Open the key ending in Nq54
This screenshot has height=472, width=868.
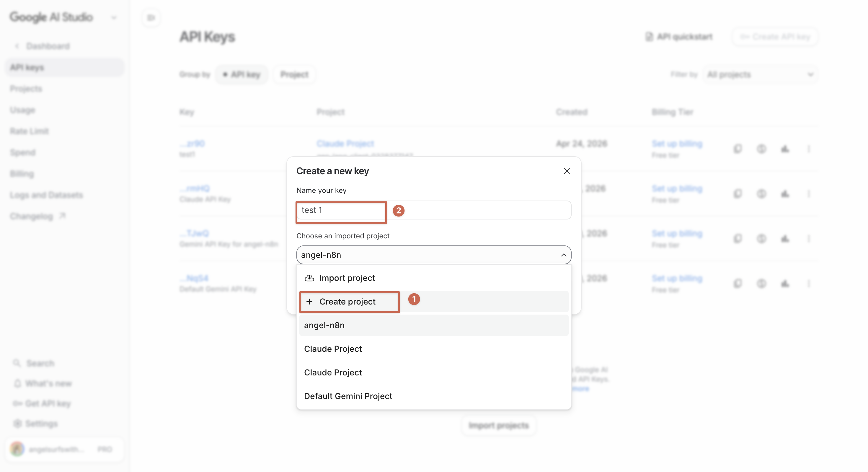[x=194, y=278]
